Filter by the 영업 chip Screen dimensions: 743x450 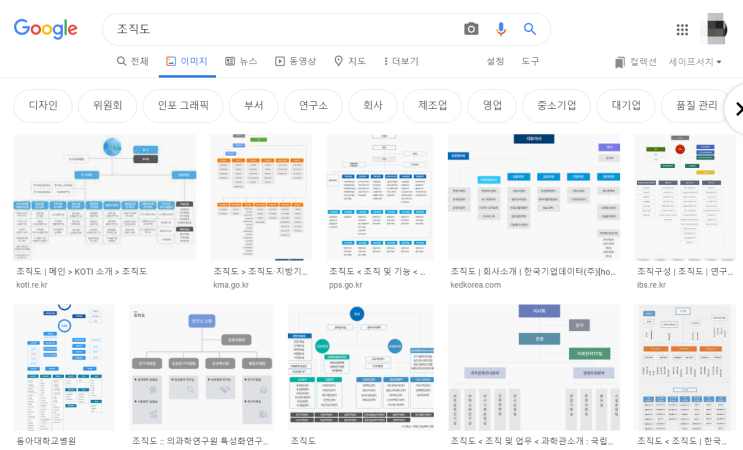click(x=492, y=105)
